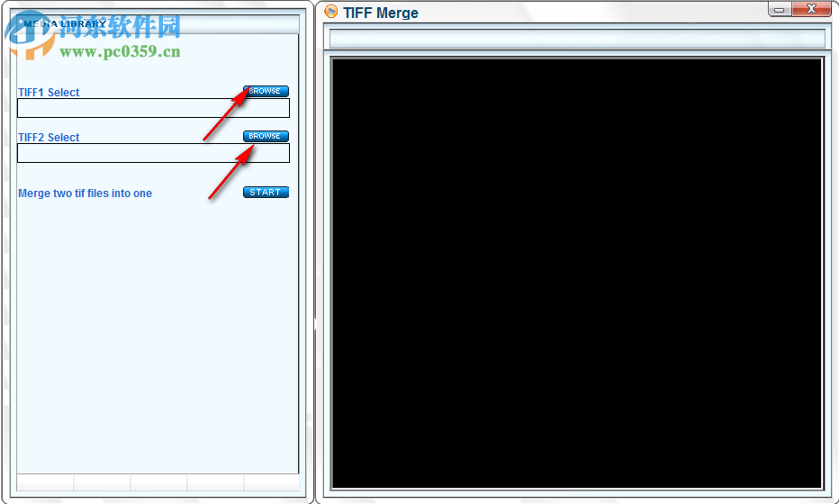The height and width of the screenshot is (504, 839).
Task: Click the middle status bar cell in media library
Action: (158, 482)
